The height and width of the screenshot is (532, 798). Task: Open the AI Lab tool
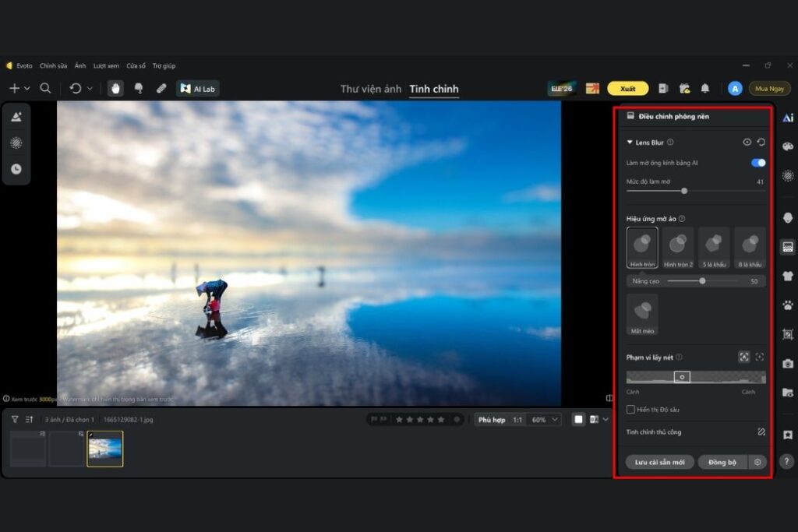tap(198, 89)
